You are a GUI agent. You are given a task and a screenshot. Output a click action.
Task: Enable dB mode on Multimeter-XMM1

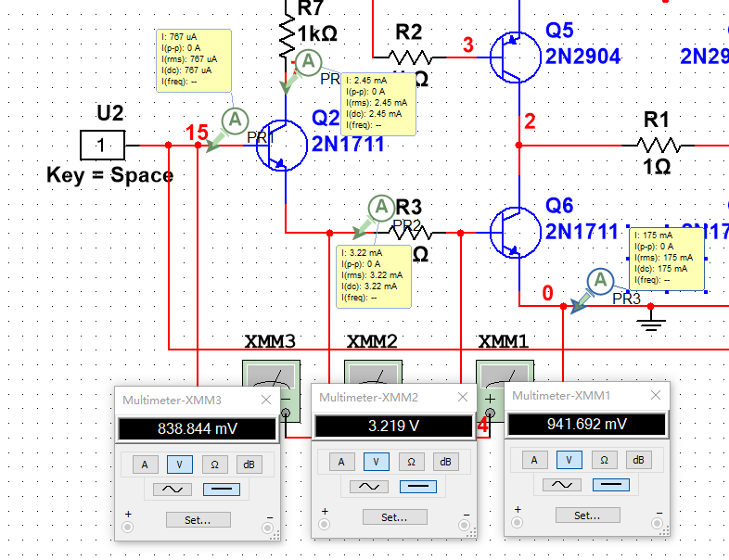(x=638, y=460)
